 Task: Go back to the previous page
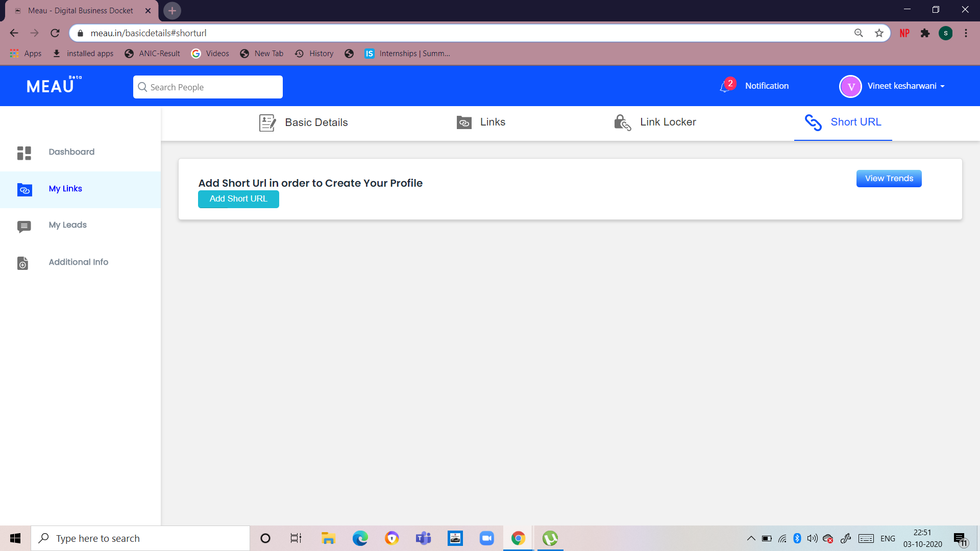(14, 33)
